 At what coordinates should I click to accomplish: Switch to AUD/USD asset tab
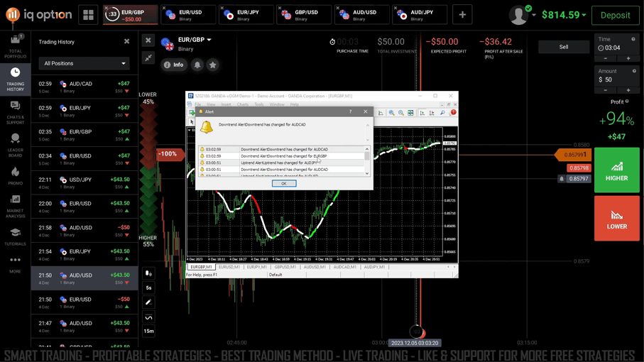[362, 15]
